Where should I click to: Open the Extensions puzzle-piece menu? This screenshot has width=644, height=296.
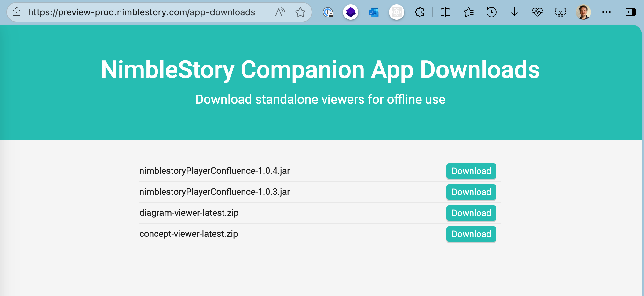click(x=420, y=12)
